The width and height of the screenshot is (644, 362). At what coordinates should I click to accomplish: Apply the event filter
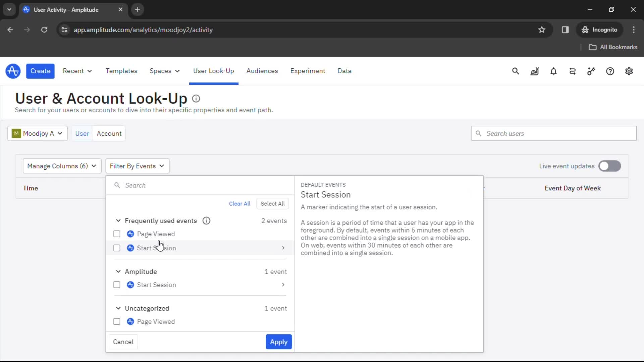point(279,342)
